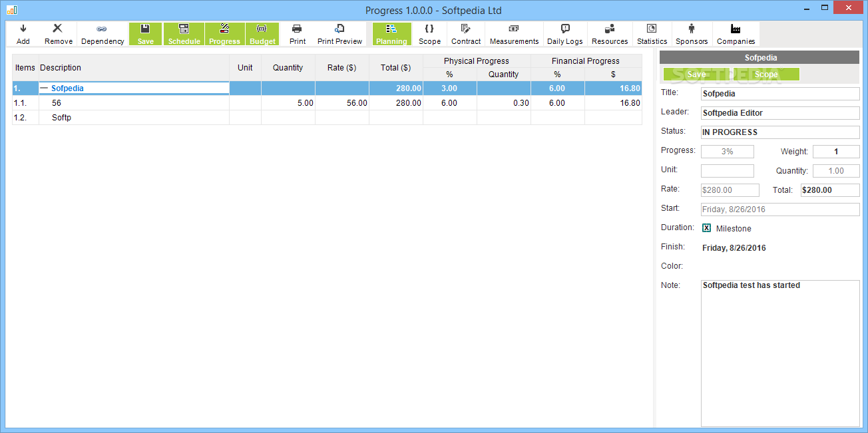Click the Sofpedia panel header bar

click(x=760, y=58)
